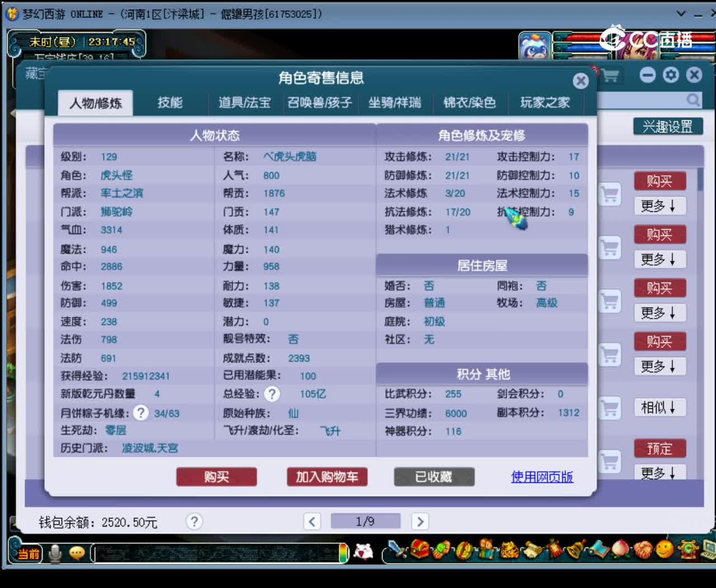This screenshot has width=716, height=588.
Task: Click the 加入购物车 button
Action: 327,477
